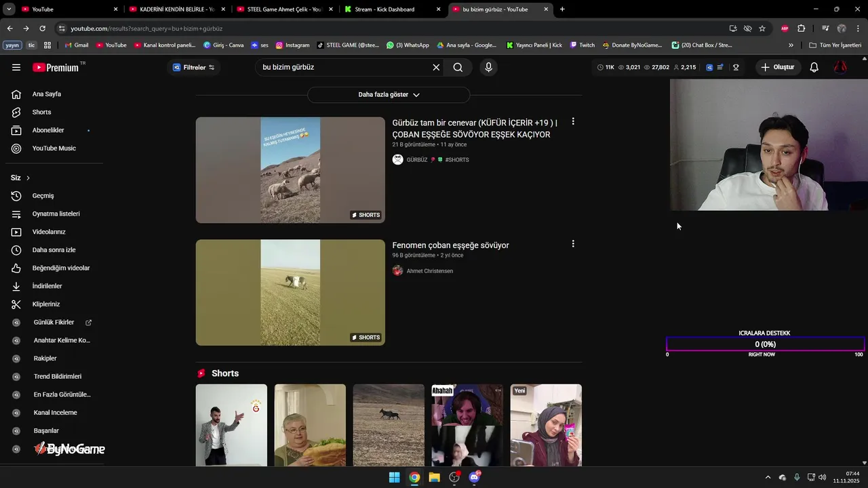Open (3) WhatsApp bookmark
The width and height of the screenshot is (868, 488).
tap(408, 45)
